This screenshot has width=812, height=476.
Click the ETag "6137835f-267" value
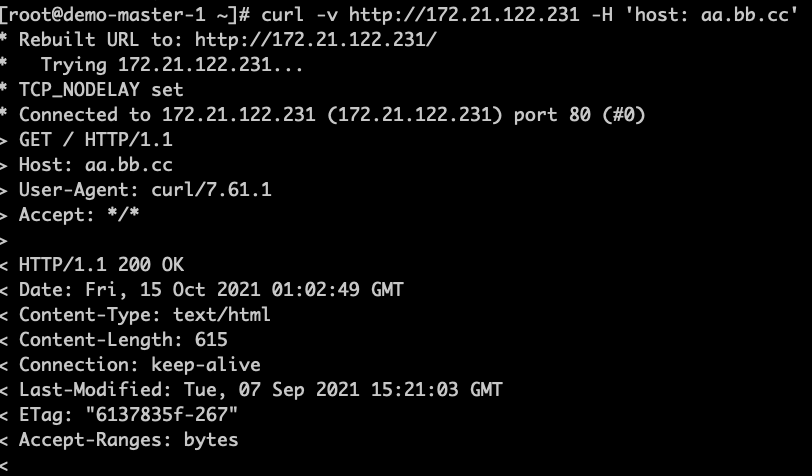click(x=162, y=414)
